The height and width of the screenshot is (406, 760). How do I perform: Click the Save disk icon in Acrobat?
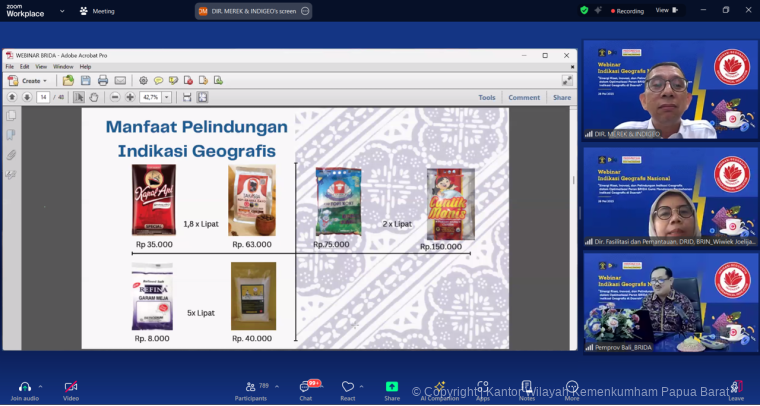click(86, 81)
